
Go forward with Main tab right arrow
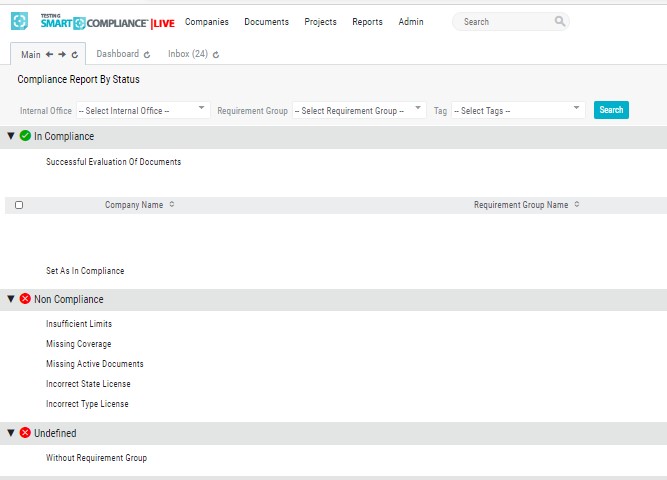(x=62, y=54)
